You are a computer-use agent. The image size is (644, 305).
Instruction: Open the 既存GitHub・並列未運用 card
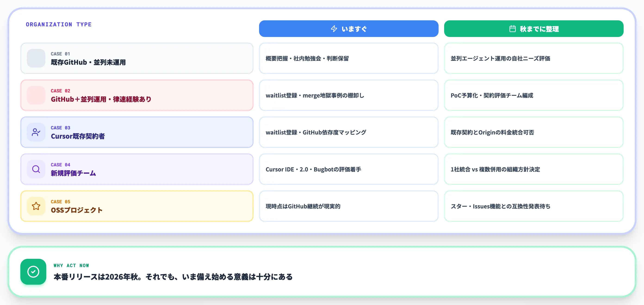[x=137, y=58]
